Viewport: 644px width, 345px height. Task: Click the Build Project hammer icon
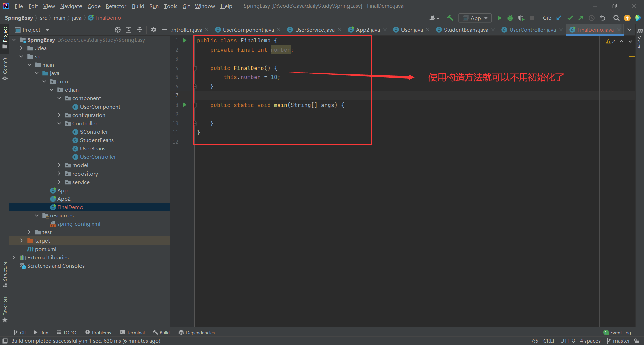tap(450, 18)
